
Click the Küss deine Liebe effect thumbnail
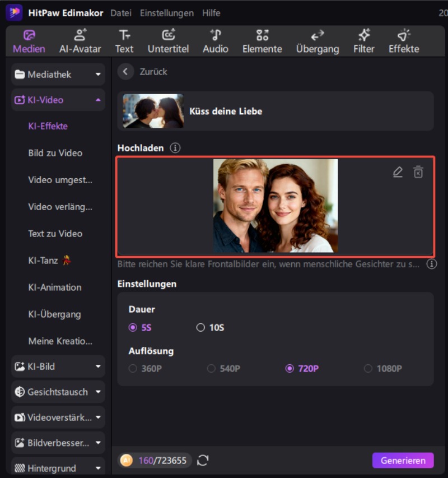click(153, 111)
